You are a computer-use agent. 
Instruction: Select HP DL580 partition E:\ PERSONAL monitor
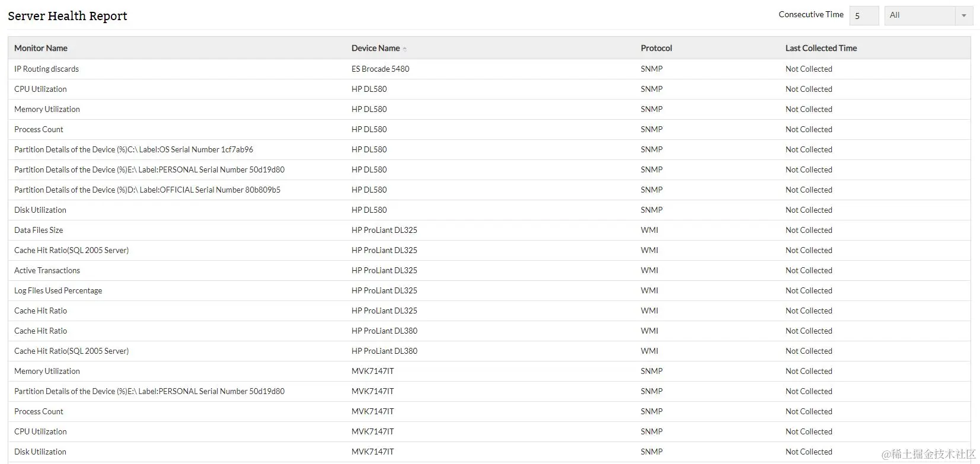coord(149,169)
